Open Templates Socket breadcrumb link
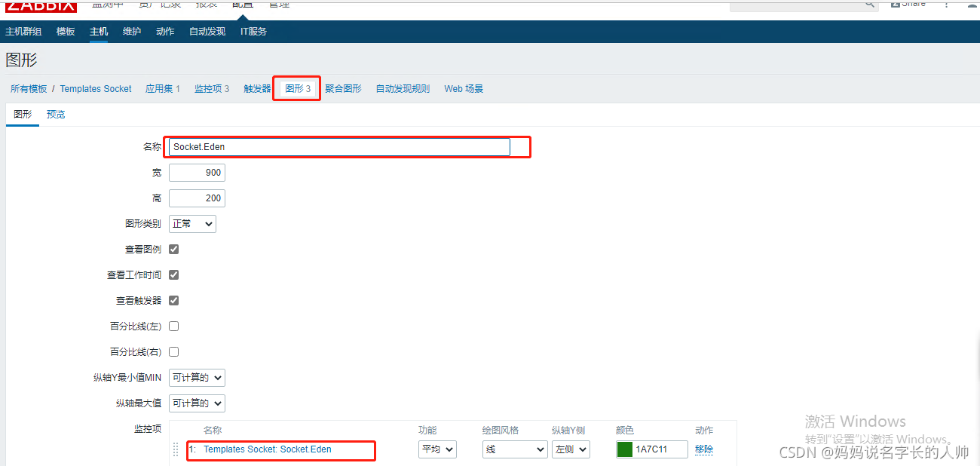Screen dimensions: 980x466 click(96, 89)
